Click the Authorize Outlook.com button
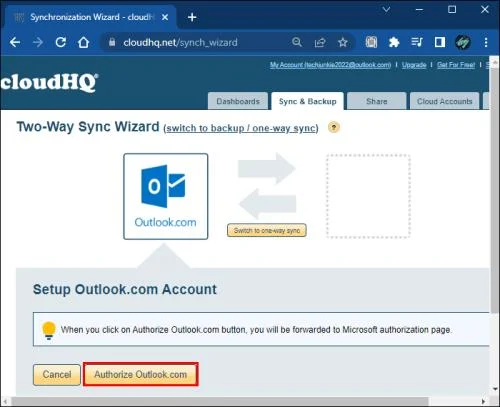 141,374
